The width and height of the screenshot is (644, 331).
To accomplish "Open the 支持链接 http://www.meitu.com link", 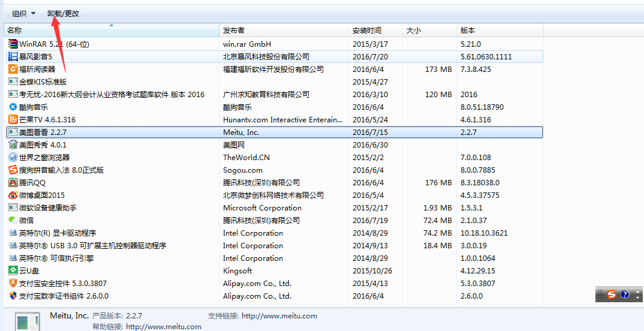I will [279, 316].
